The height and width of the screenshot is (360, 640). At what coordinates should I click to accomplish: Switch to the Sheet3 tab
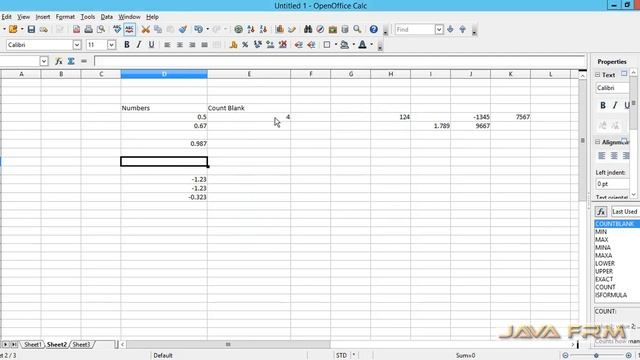coord(81,344)
